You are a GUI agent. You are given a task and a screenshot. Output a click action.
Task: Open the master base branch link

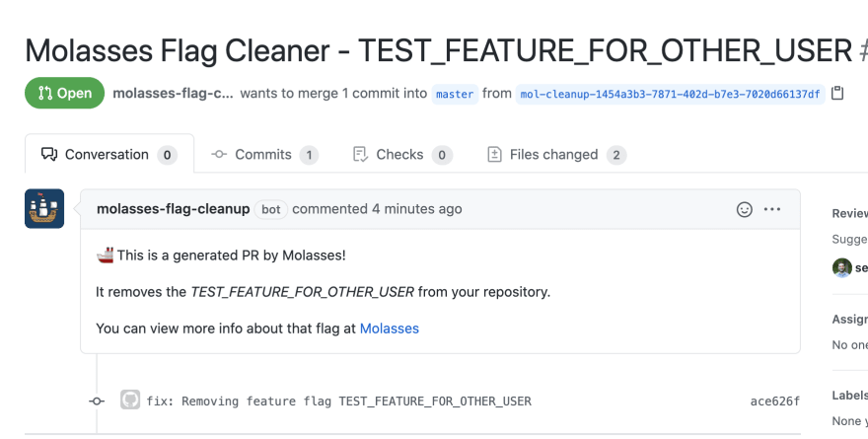[455, 94]
